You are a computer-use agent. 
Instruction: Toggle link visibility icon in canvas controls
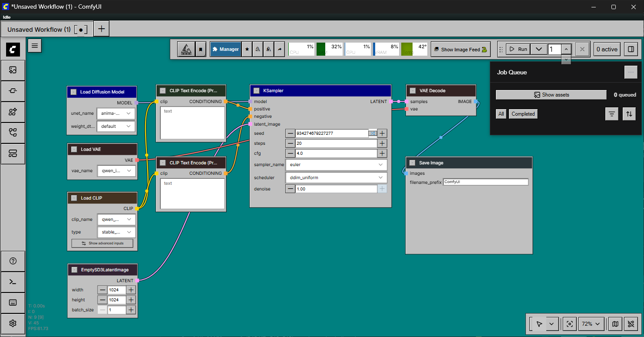pos(631,324)
